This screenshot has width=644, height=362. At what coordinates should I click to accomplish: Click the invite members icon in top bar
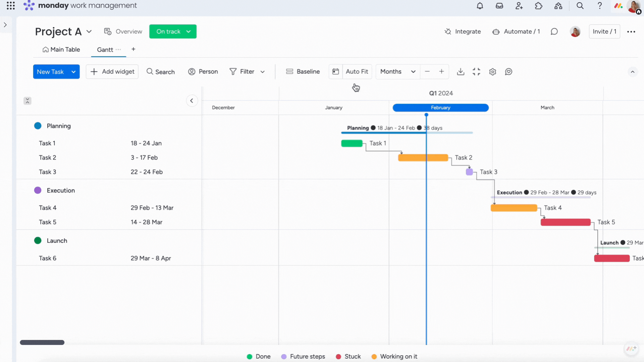[519, 6]
